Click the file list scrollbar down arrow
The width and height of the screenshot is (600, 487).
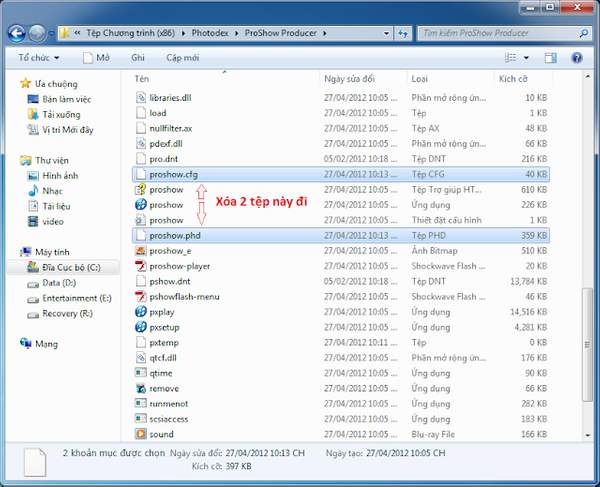(587, 435)
